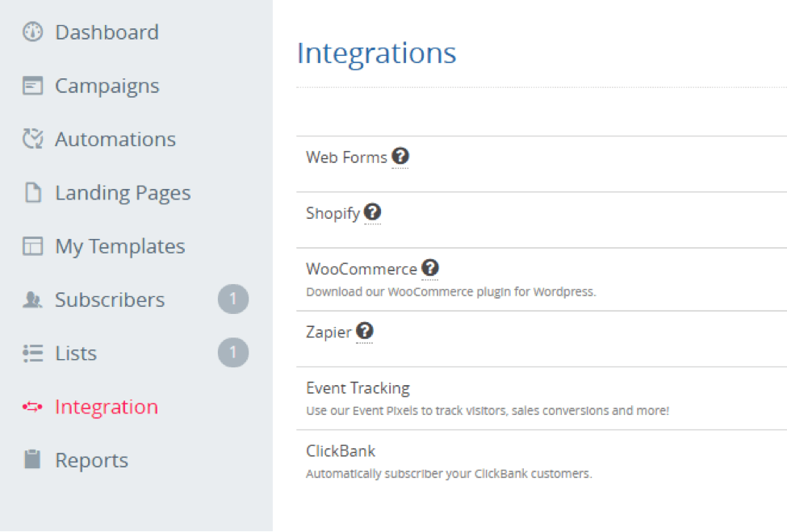Click the Subscribers people icon
The image size is (787, 532).
tap(32, 300)
